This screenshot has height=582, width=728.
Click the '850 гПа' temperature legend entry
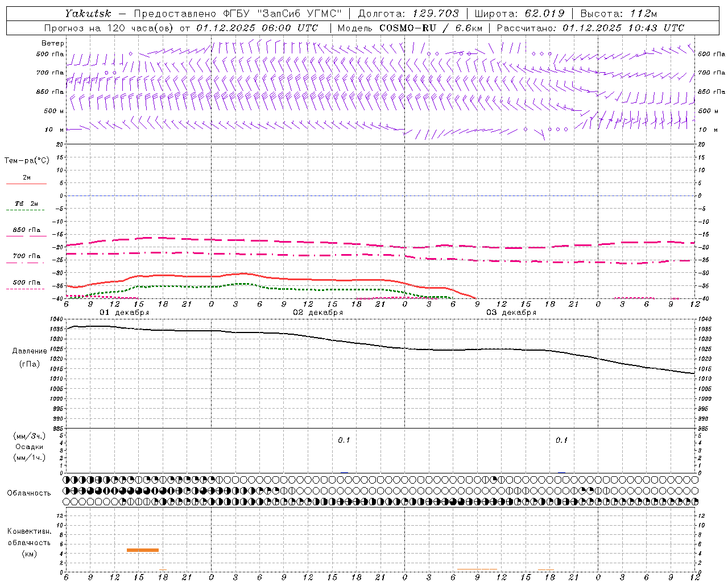(x=27, y=230)
